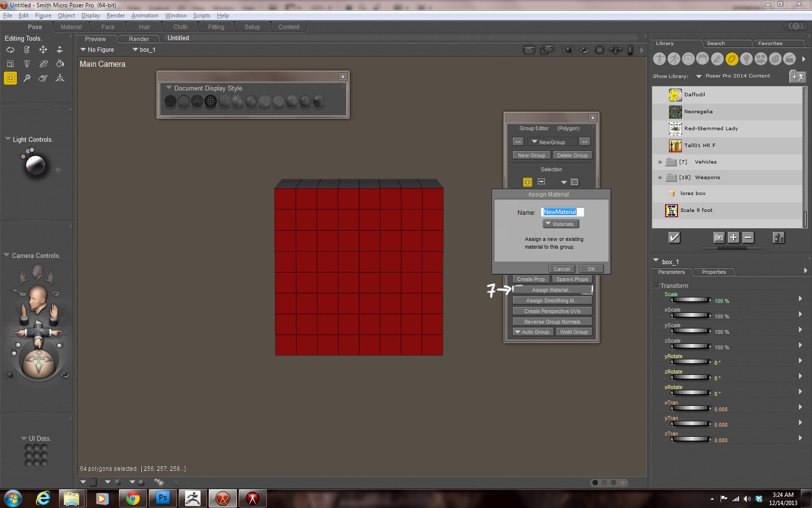Click the Spawn Props button

572,279
